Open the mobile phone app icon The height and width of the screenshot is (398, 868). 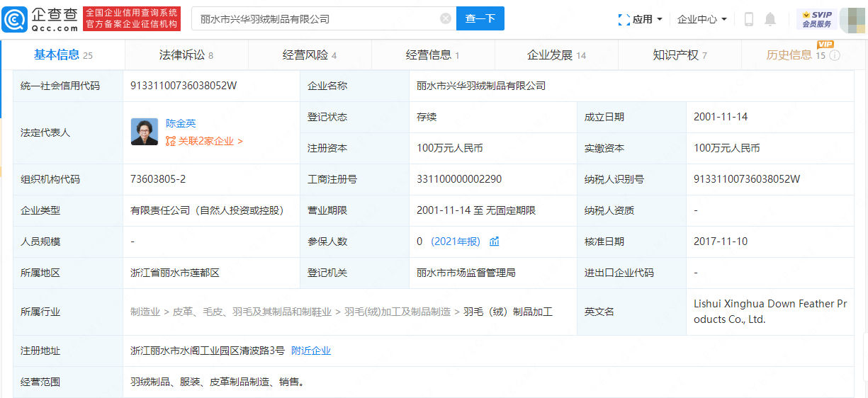[x=748, y=19]
